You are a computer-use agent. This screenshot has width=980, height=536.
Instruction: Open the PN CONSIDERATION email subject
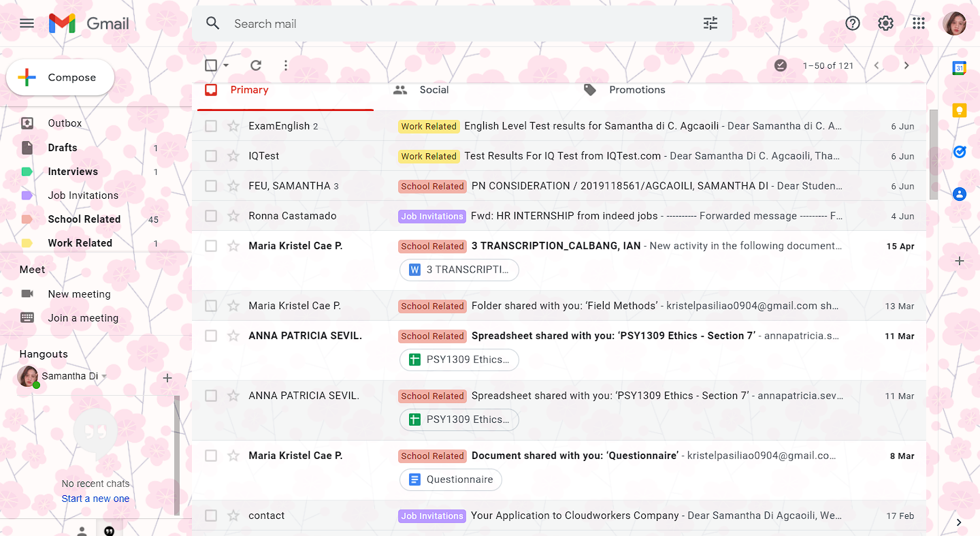point(621,186)
